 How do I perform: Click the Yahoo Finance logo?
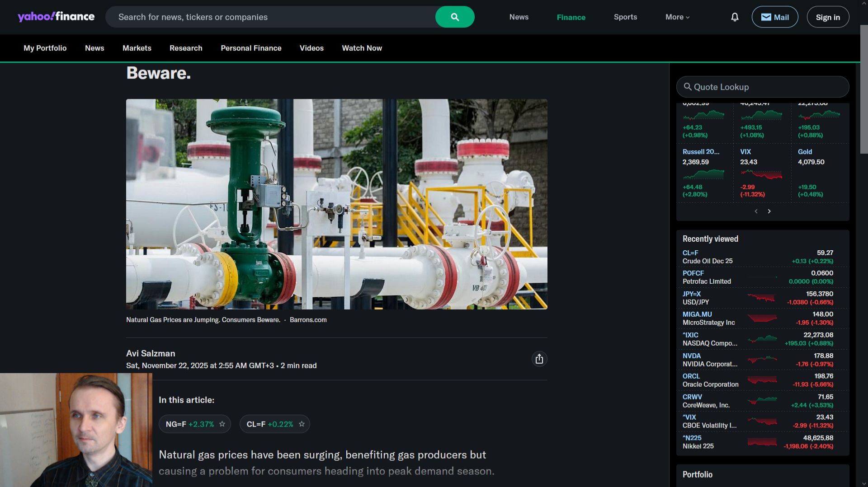pyautogui.click(x=56, y=17)
